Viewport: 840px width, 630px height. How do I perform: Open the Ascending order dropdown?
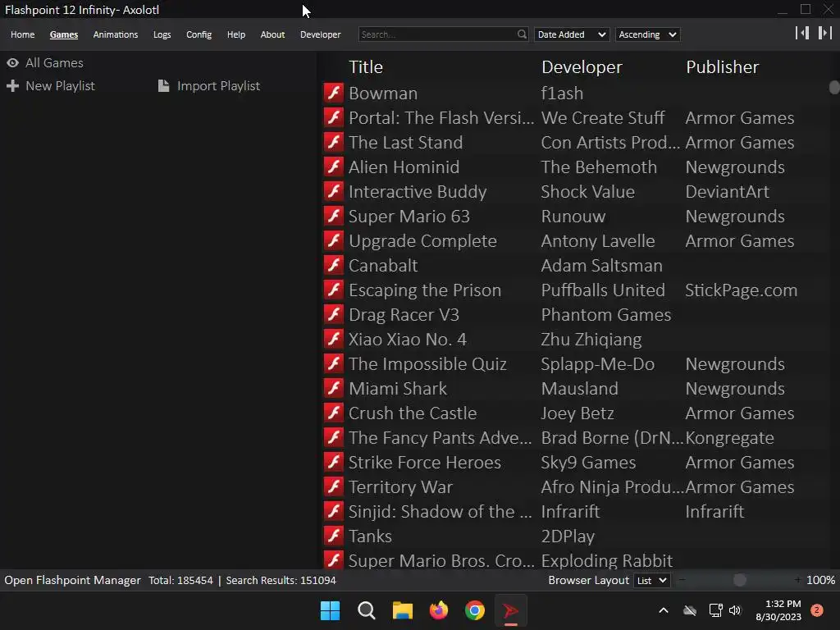648,34
